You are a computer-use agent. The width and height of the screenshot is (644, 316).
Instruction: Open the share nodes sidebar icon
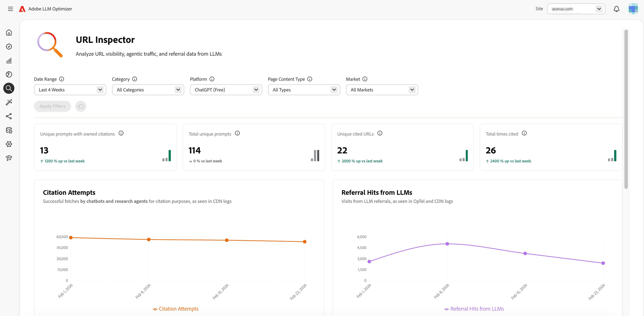(x=9, y=116)
